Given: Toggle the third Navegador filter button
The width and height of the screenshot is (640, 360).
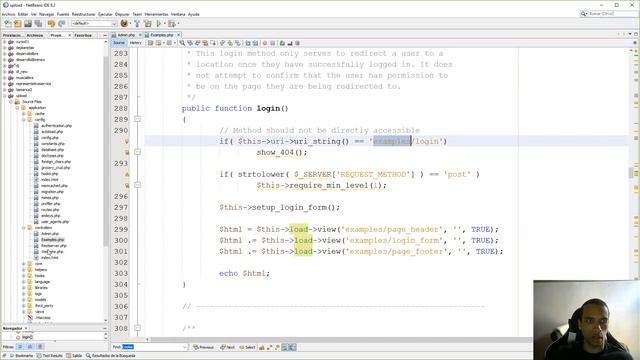Looking at the screenshot, I should (40, 347).
